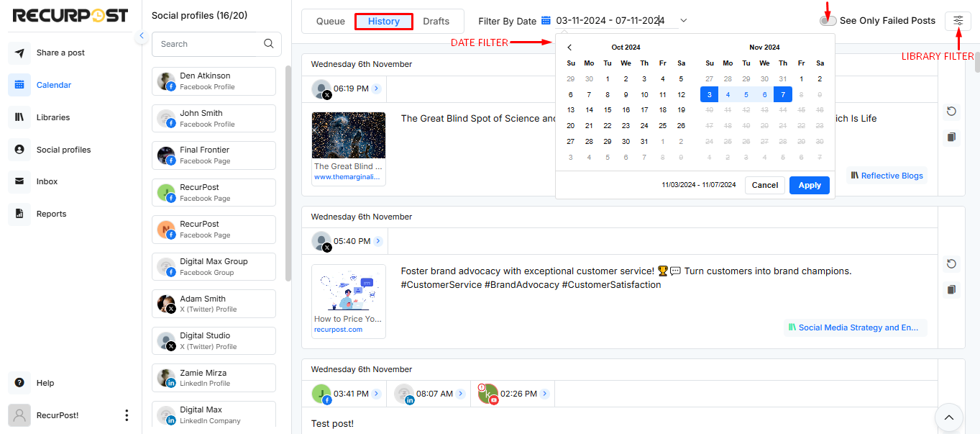Screen dimensions: 980x434
Task: Open the Calendar section
Action: pos(54,85)
